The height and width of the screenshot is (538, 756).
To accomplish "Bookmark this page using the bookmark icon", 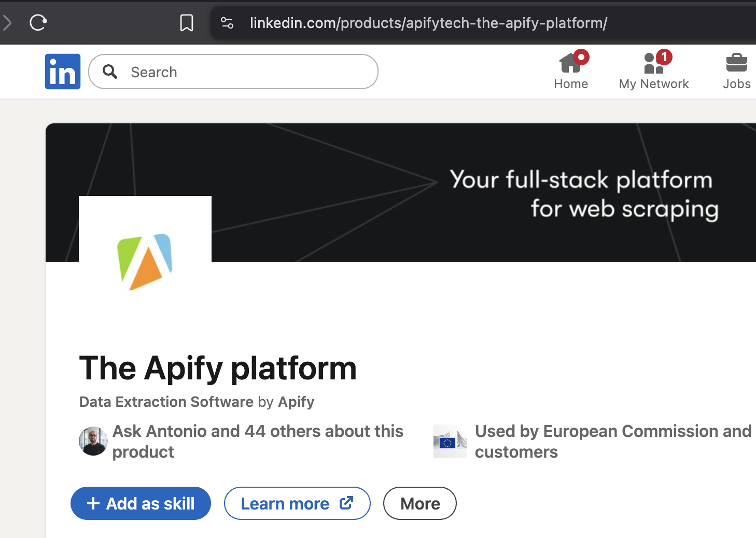I will [x=187, y=23].
